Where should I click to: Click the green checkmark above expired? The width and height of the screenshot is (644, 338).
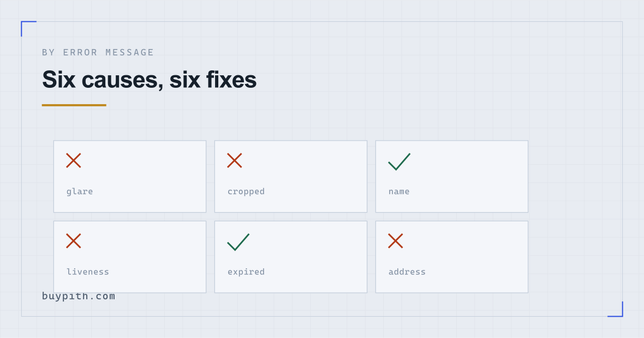[238, 242]
